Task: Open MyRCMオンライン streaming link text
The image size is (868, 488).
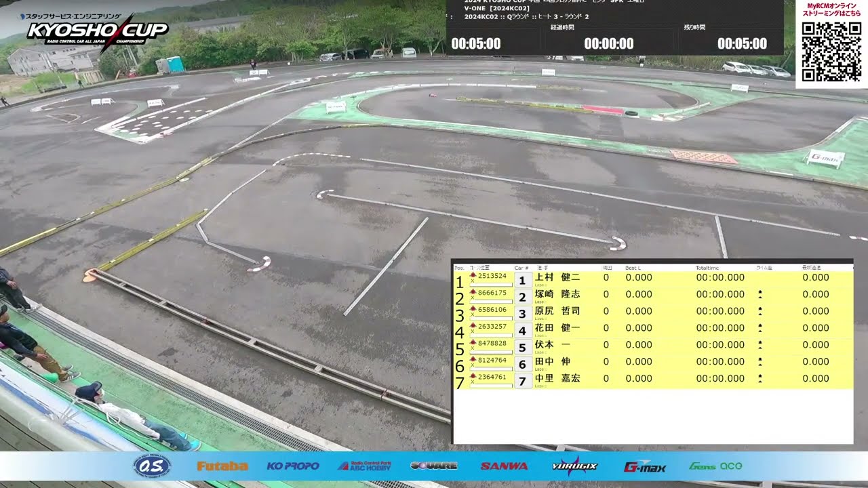Action: pos(831,9)
